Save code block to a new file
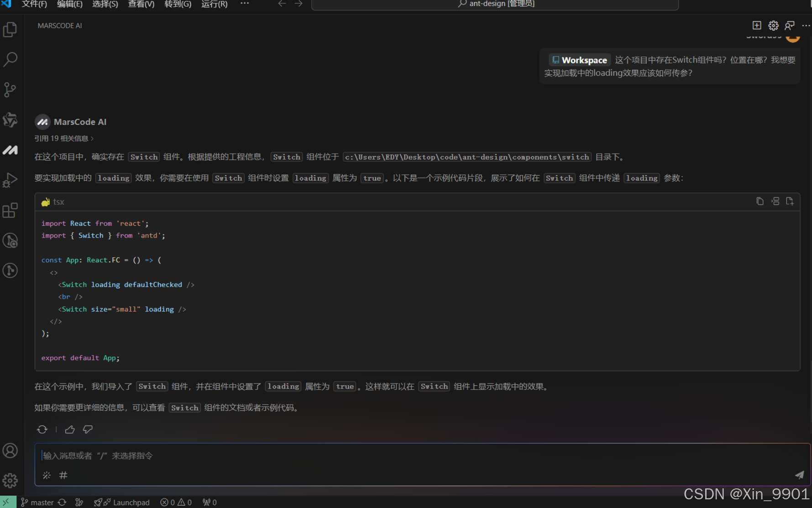Viewport: 812px width, 508px height. [x=790, y=201]
